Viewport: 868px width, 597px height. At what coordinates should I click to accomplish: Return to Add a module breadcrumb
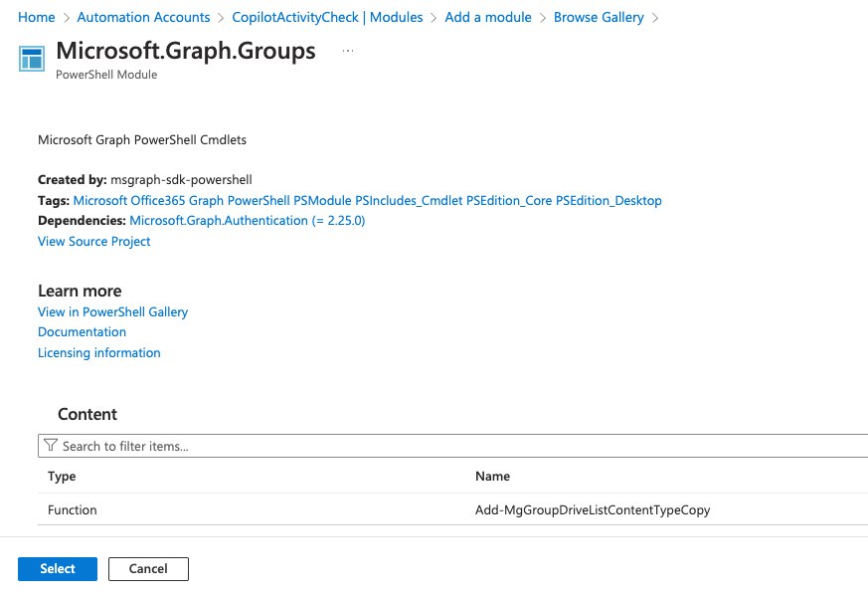click(488, 17)
